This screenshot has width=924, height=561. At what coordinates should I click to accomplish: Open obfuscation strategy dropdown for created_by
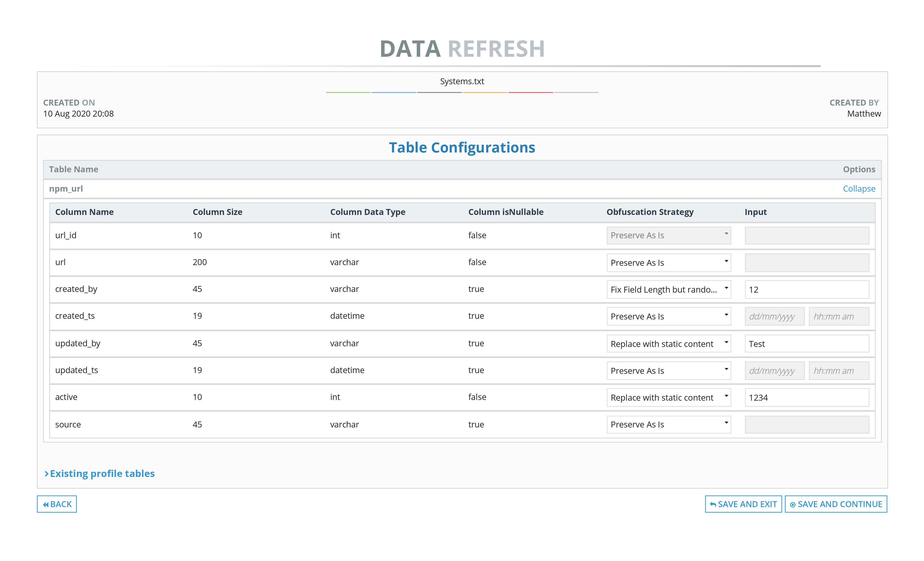pyautogui.click(x=668, y=290)
